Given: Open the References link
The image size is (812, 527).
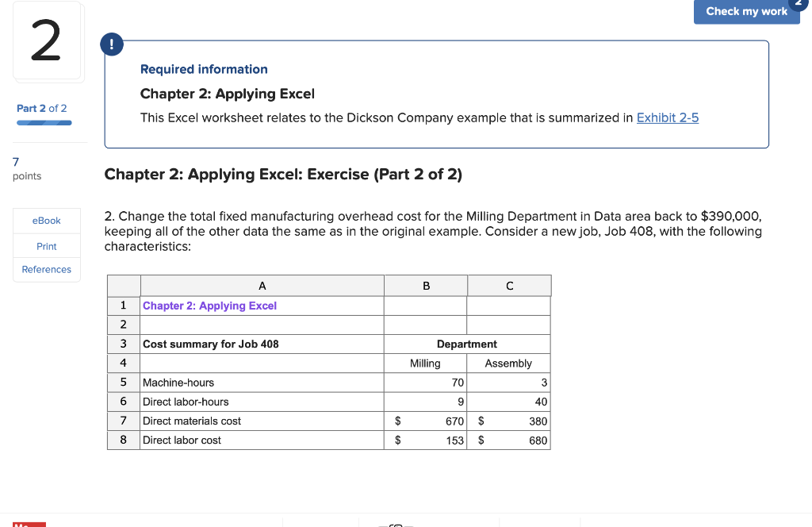Looking at the screenshot, I should click(46, 269).
